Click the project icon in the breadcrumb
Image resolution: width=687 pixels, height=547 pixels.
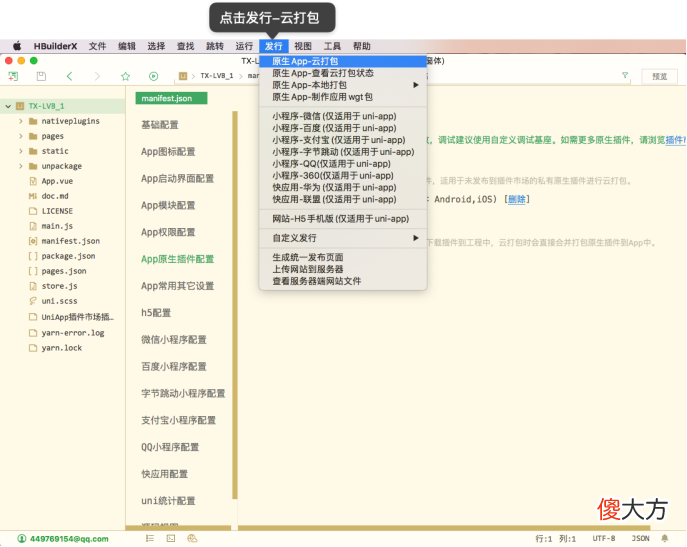click(183, 76)
